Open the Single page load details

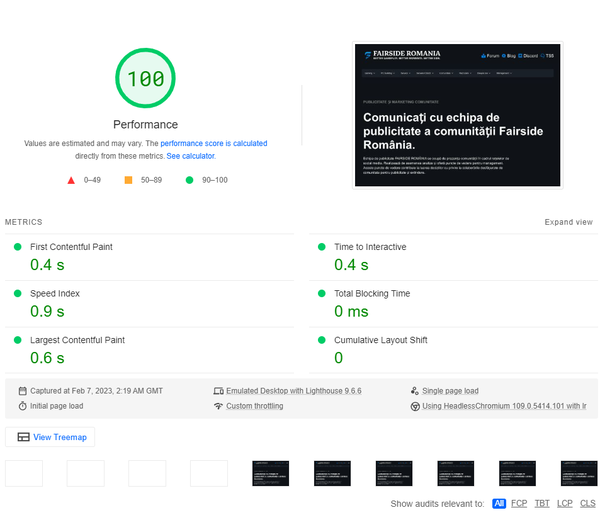(450, 391)
